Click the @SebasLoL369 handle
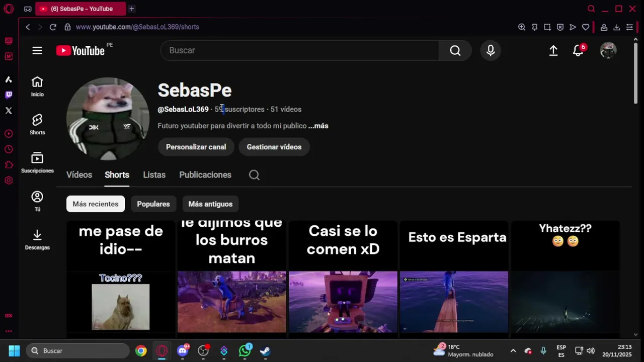This screenshot has height=362, width=644. pyautogui.click(x=183, y=109)
